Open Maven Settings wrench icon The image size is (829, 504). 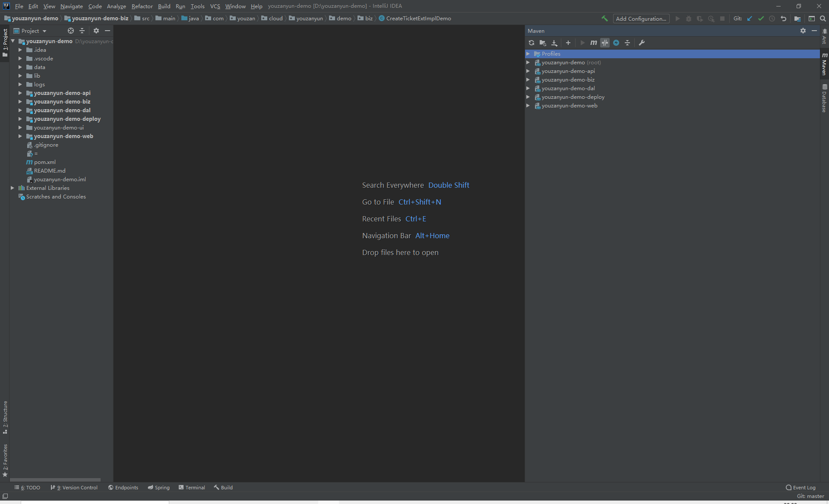pos(642,43)
